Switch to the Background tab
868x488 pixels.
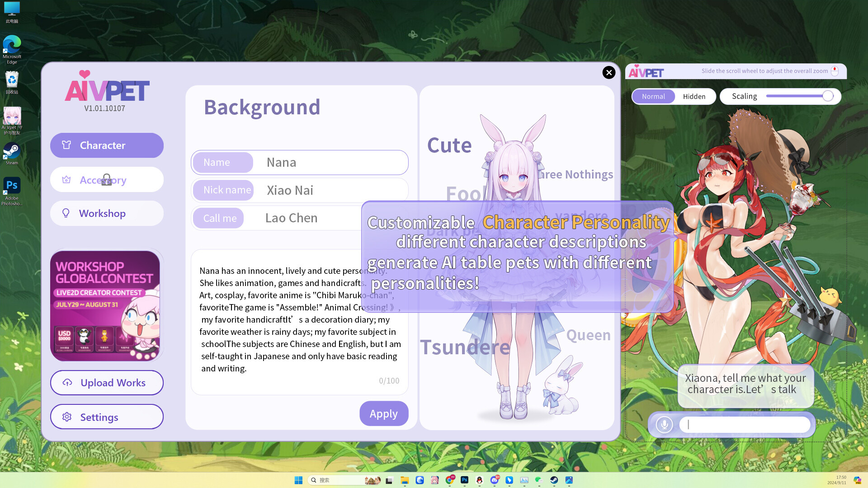pos(262,107)
